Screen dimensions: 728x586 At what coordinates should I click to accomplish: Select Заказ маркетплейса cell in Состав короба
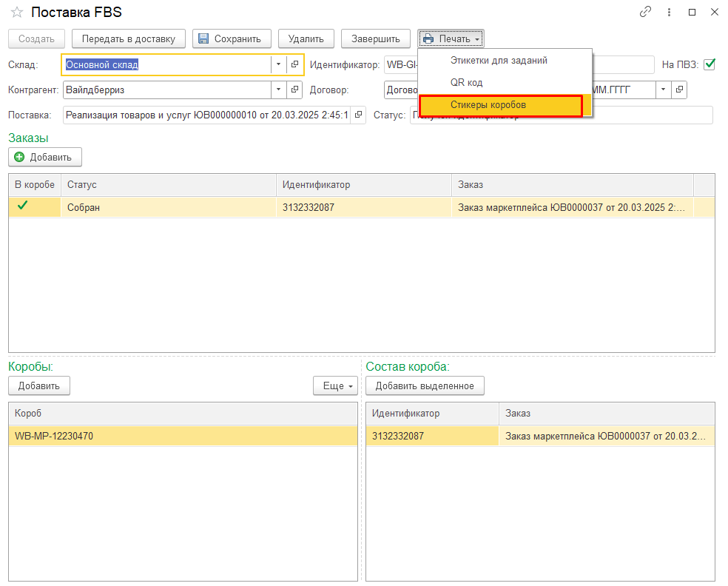[x=607, y=436]
